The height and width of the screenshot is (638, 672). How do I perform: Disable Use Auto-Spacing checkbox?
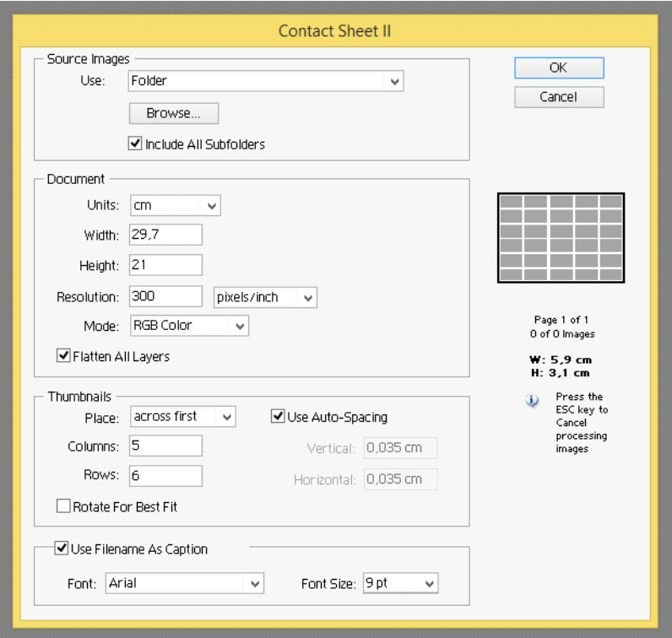pos(278,416)
